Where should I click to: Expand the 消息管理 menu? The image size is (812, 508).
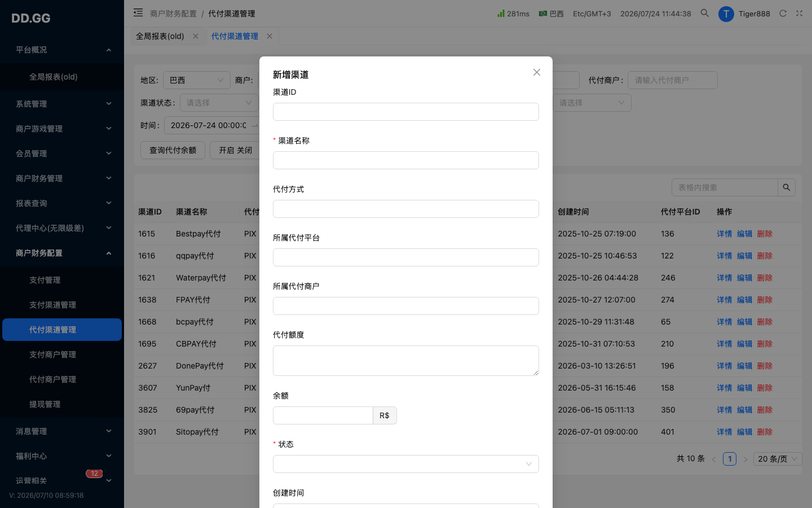62,431
